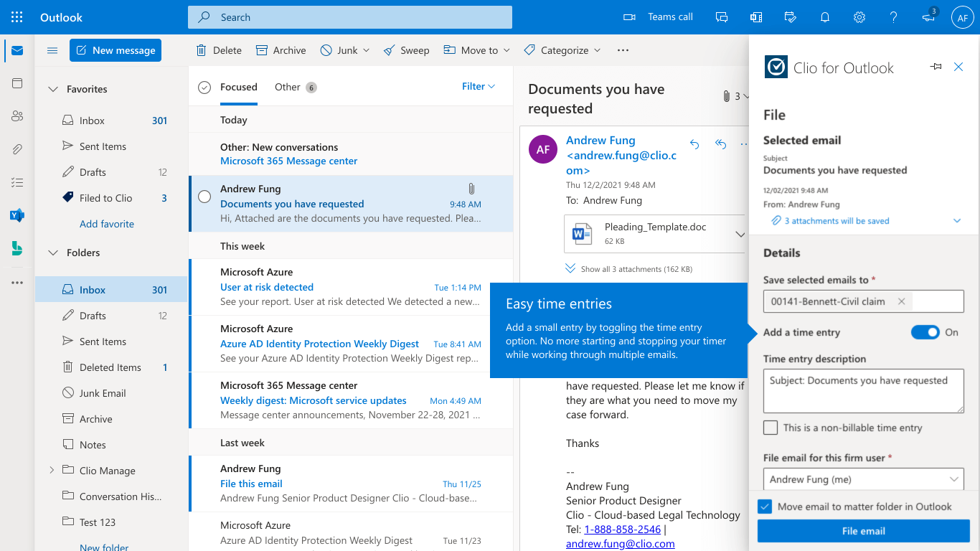Check the non-billable time entry box
Screen dimensions: 980x551
pos(771,428)
